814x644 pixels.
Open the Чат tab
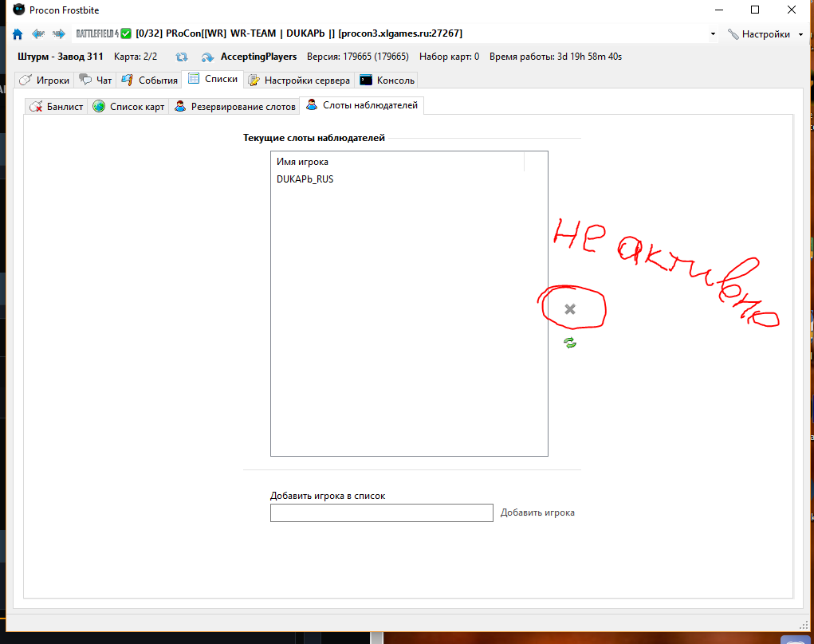[96, 80]
